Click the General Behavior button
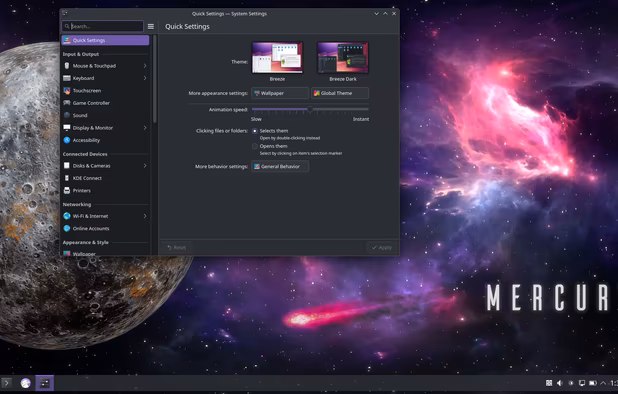618x394 pixels. coord(280,166)
